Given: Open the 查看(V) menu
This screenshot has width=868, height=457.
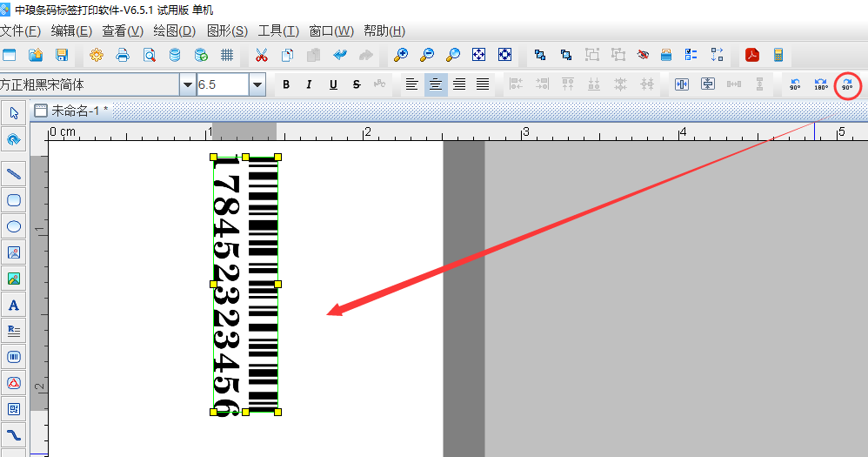Looking at the screenshot, I should [x=123, y=31].
